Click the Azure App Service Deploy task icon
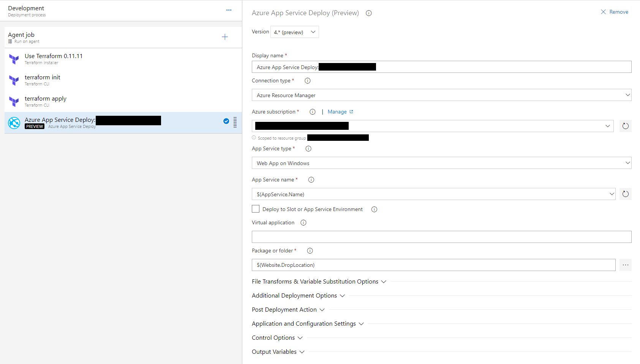 (x=14, y=123)
